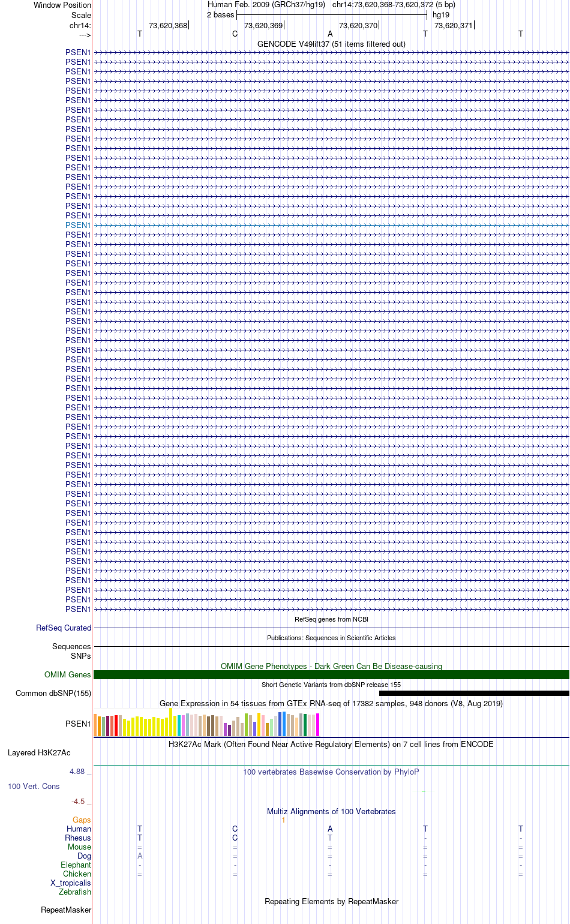Open the H3K27Ac Mark track title

(331, 744)
